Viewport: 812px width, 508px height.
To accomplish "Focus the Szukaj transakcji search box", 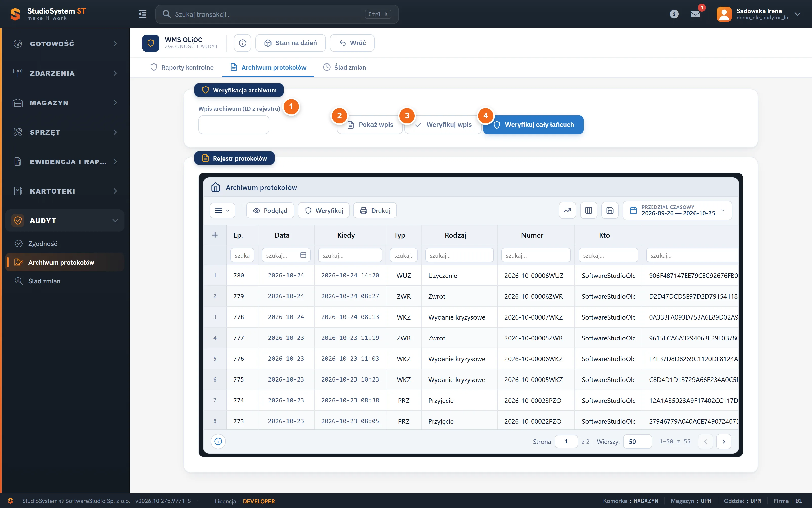I will click(277, 14).
